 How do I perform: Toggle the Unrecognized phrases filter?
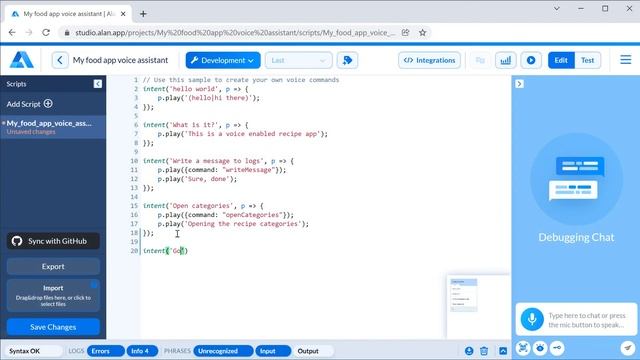point(223,351)
